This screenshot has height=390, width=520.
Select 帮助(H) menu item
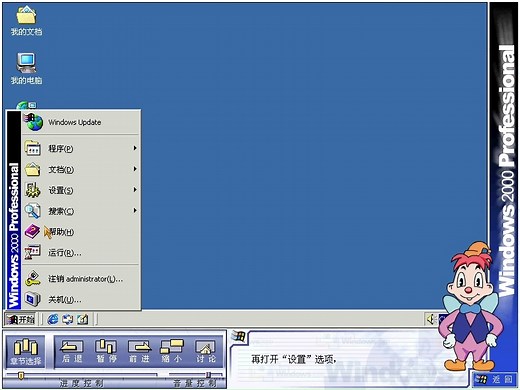click(81, 231)
